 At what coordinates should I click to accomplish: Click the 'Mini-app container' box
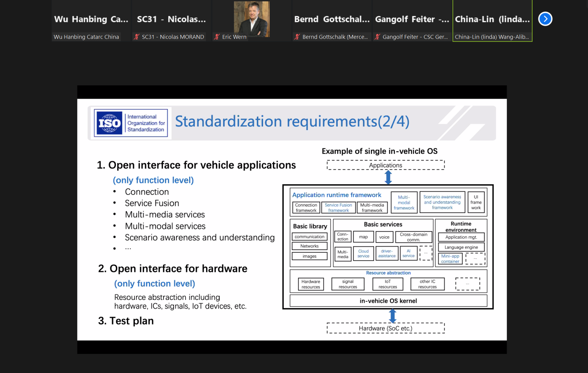tap(450, 259)
